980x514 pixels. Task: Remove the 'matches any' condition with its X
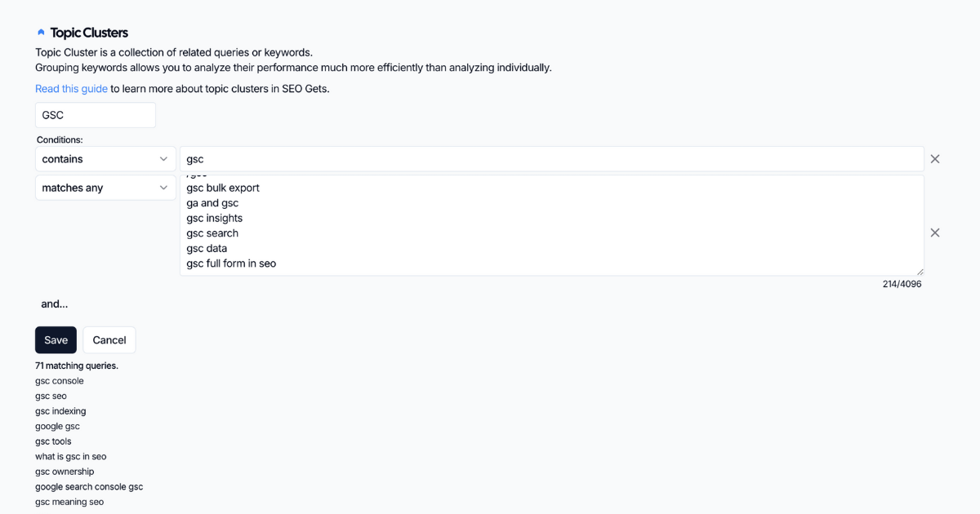[x=934, y=233]
